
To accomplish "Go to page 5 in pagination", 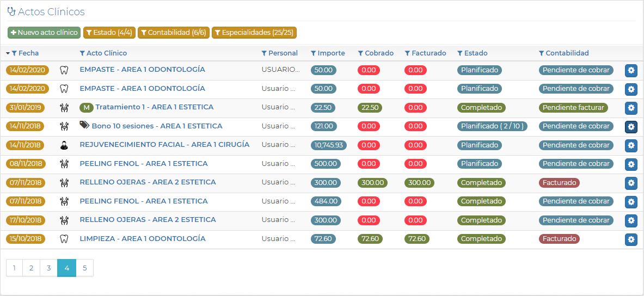I will (x=84, y=268).
